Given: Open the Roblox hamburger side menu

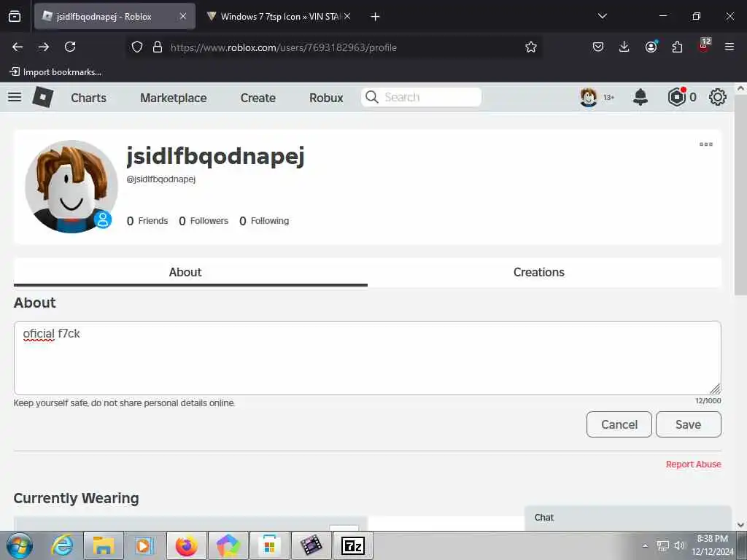Looking at the screenshot, I should (x=15, y=97).
